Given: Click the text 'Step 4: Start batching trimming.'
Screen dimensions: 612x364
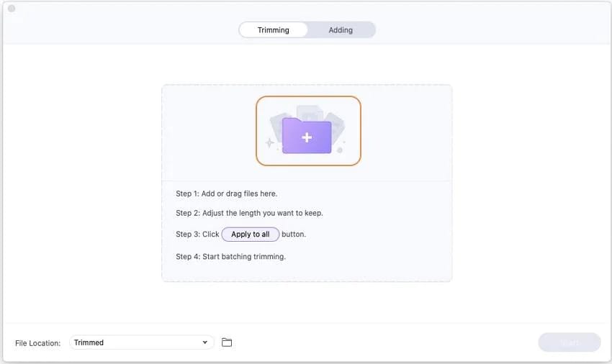Looking at the screenshot, I should point(230,256).
